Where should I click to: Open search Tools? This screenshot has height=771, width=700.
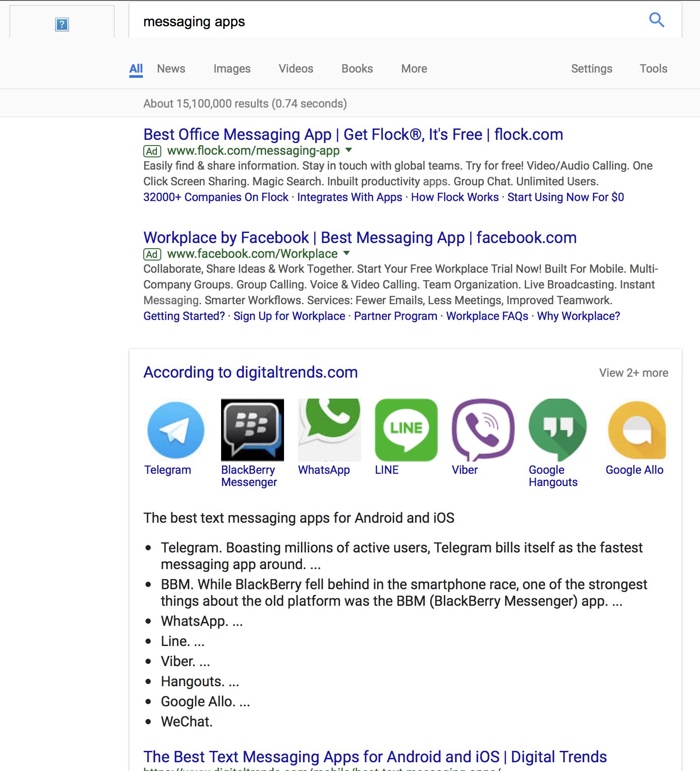[653, 69]
